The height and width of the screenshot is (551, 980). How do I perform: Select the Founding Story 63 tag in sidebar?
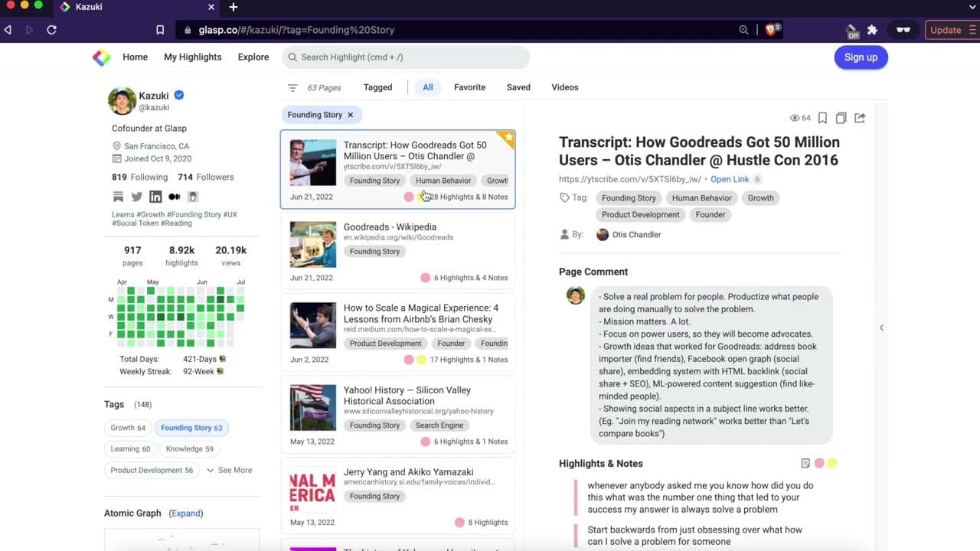(191, 428)
